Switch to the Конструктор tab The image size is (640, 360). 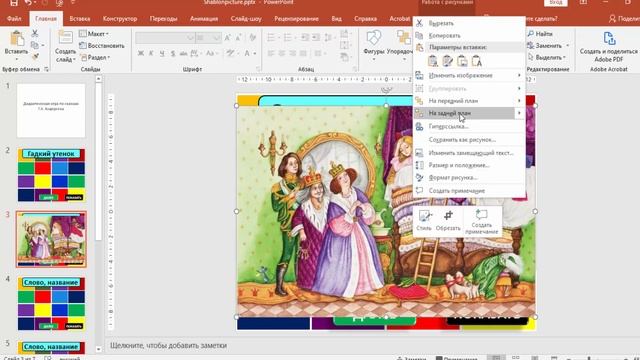click(120, 19)
